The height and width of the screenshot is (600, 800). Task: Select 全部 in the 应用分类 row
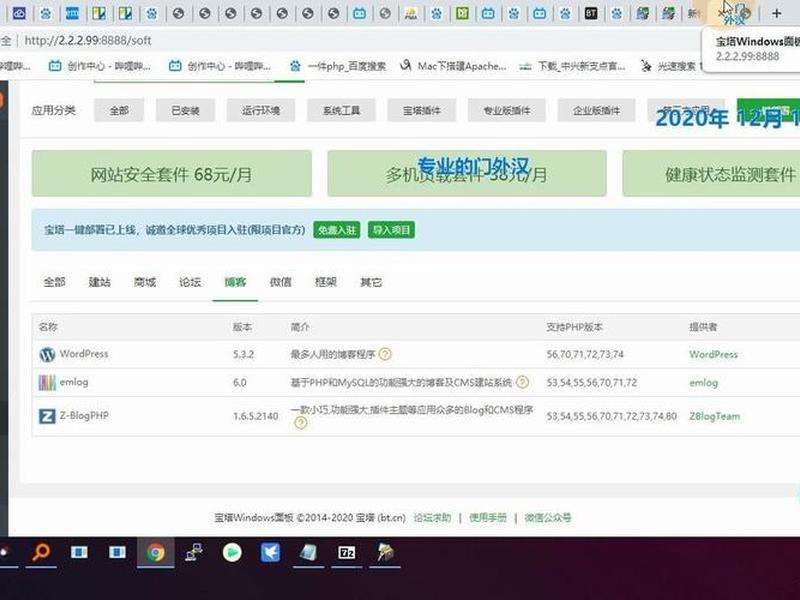tap(119, 110)
